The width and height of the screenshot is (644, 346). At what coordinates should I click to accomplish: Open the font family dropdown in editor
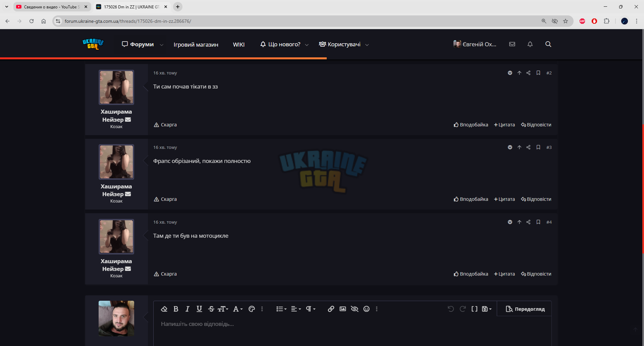(238, 309)
